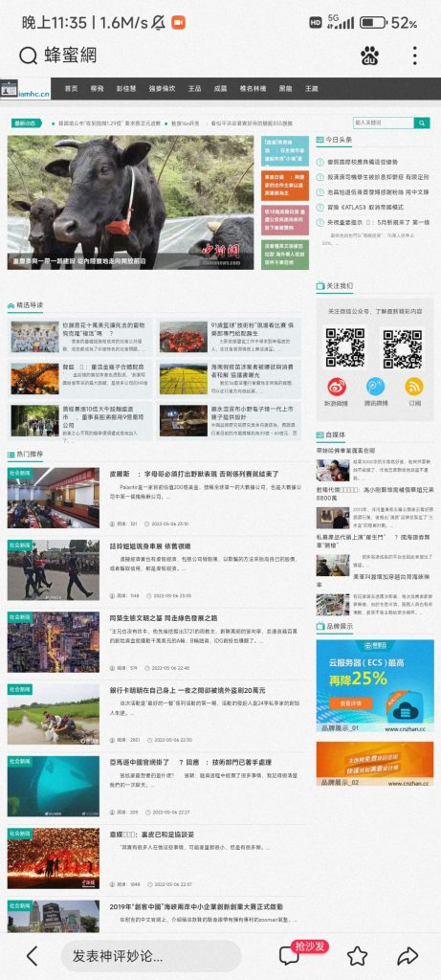The image size is (441, 980).
Task: Open the night city aerial thumbnail
Action: 54,642
